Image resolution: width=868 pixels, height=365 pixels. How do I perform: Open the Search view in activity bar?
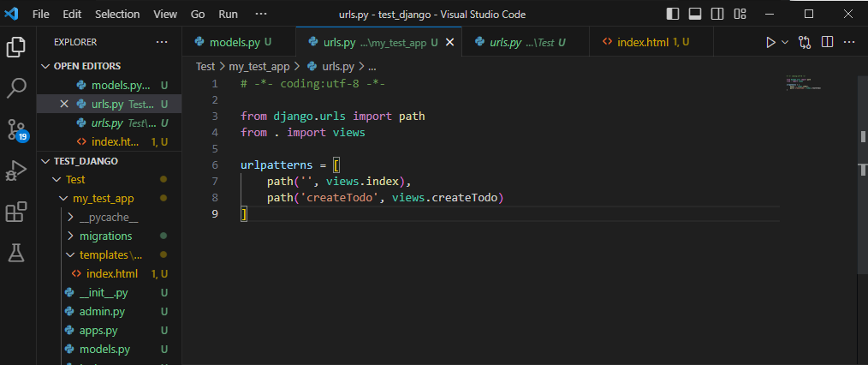pyautogui.click(x=16, y=88)
